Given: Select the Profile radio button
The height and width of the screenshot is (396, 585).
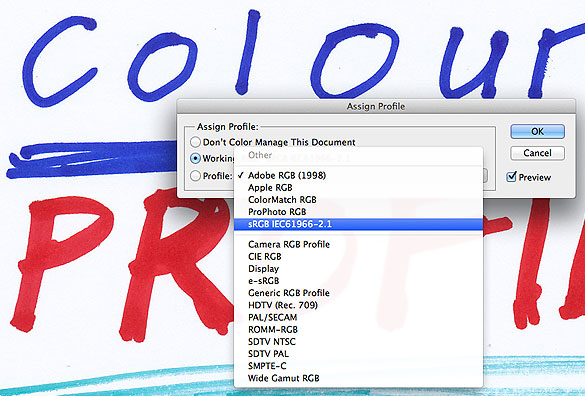Looking at the screenshot, I should (195, 175).
